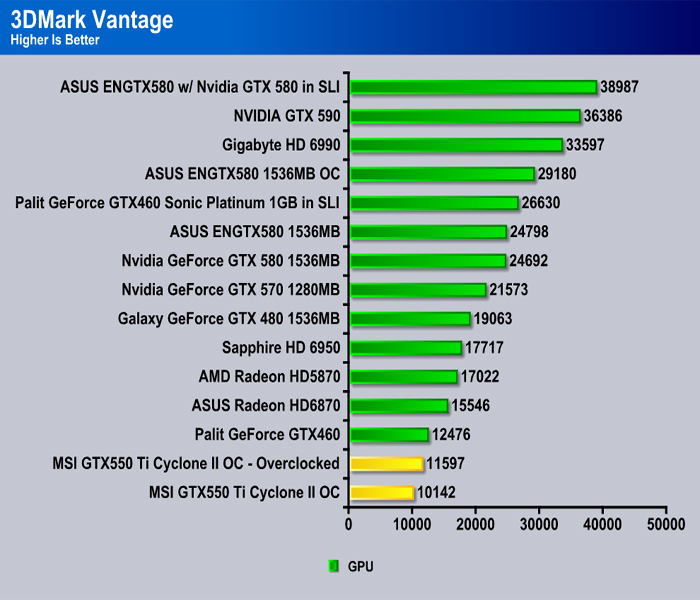700x600 pixels.
Task: Click the green bar for Sapphire HD 6950
Action: 406,348
